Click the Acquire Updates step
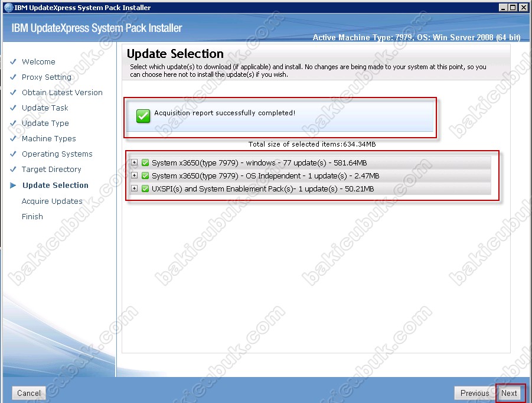The image size is (532, 403). (x=52, y=201)
